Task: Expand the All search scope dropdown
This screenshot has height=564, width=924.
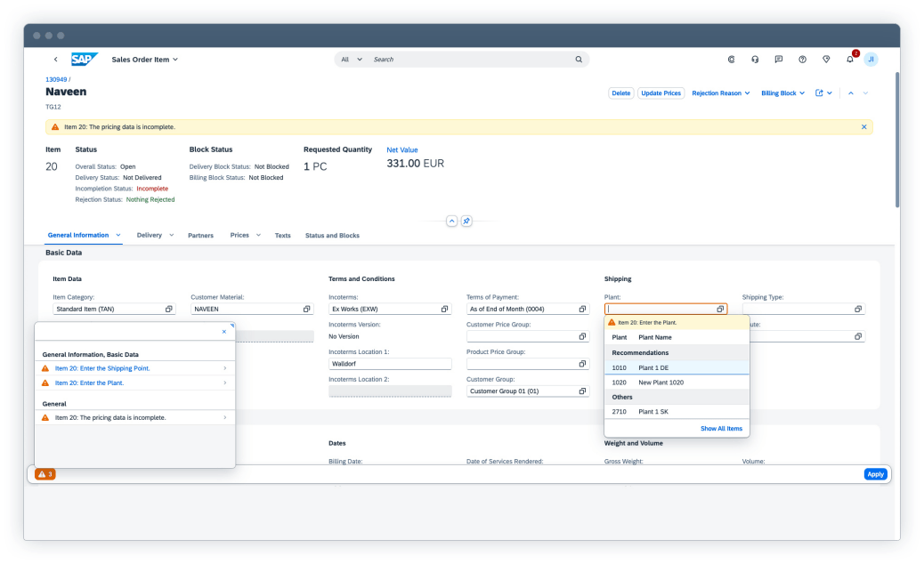Action: click(x=352, y=60)
